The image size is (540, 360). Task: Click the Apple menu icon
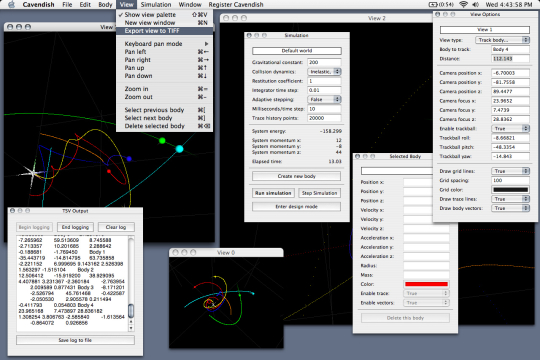11,4
